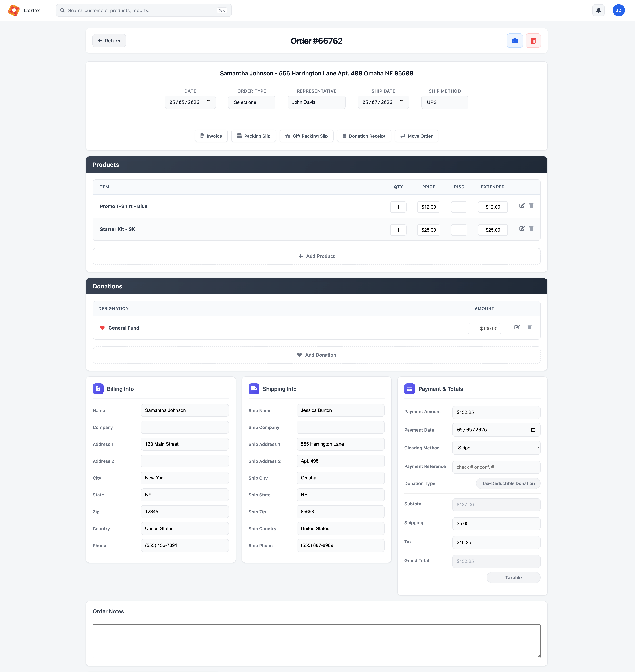This screenshot has height=672, width=635.
Task: Open the Invoice document
Action: pos(211,136)
